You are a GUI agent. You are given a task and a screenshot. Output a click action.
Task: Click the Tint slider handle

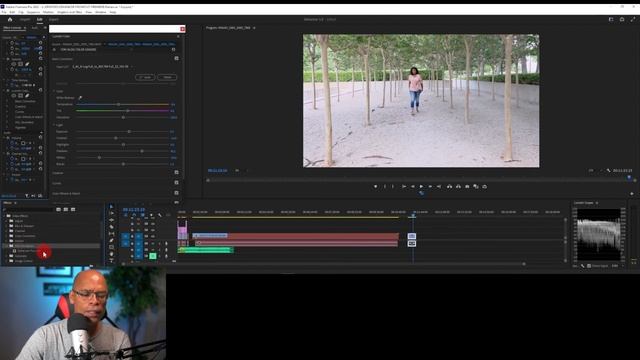[x=128, y=111]
